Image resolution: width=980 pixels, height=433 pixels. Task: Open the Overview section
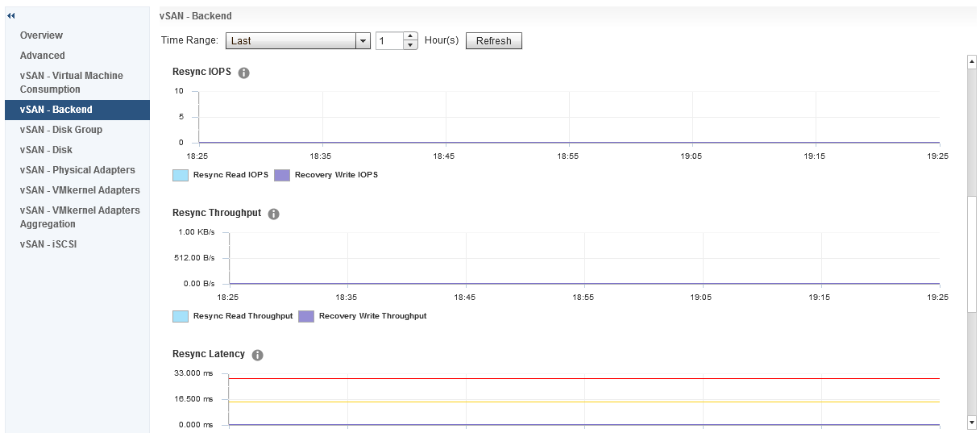pos(41,35)
